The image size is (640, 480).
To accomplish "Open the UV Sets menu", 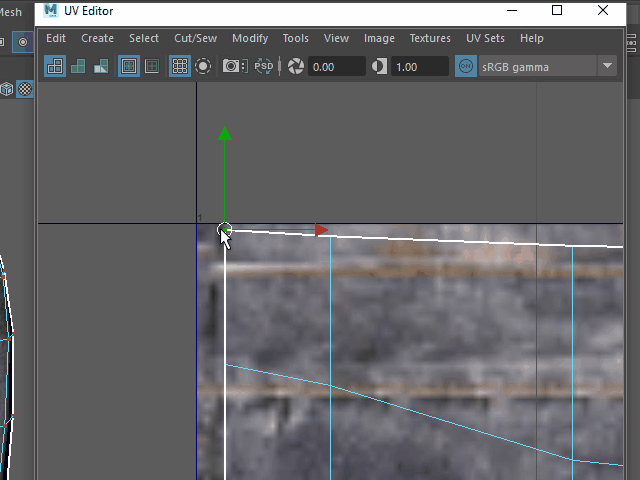I will click(x=485, y=38).
